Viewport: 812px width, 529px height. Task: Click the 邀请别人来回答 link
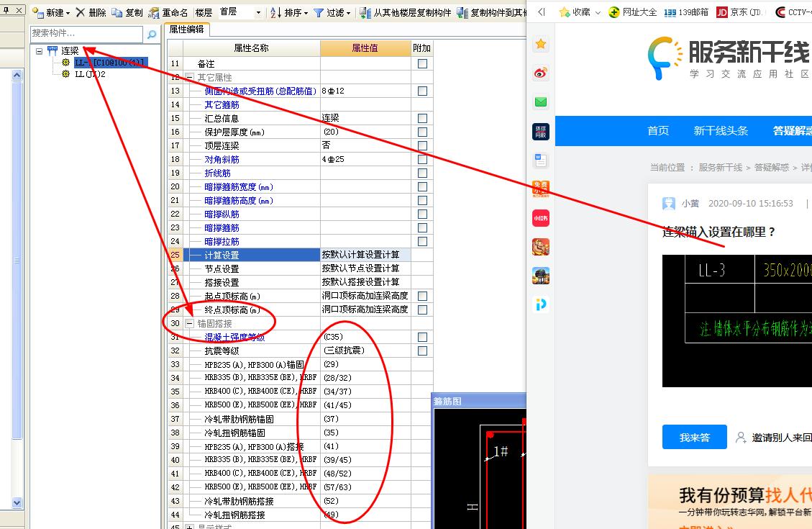[774, 438]
